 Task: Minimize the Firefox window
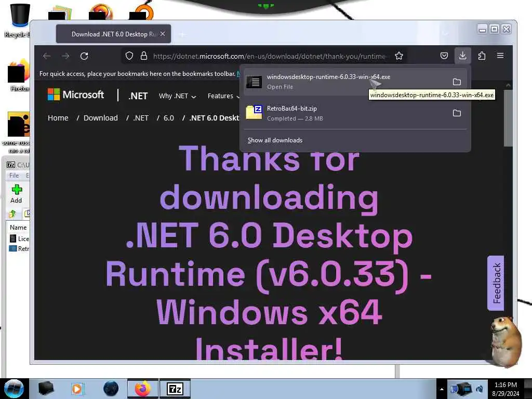(482, 29)
